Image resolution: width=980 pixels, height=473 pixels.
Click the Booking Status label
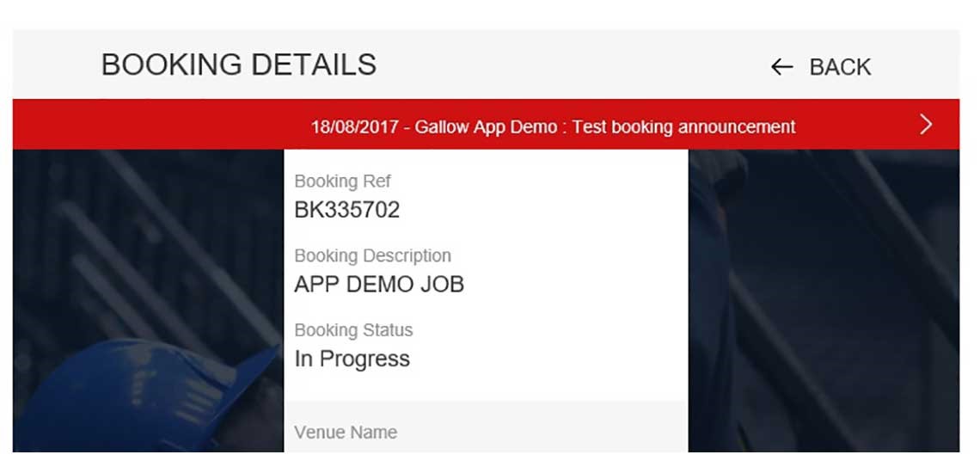click(353, 330)
